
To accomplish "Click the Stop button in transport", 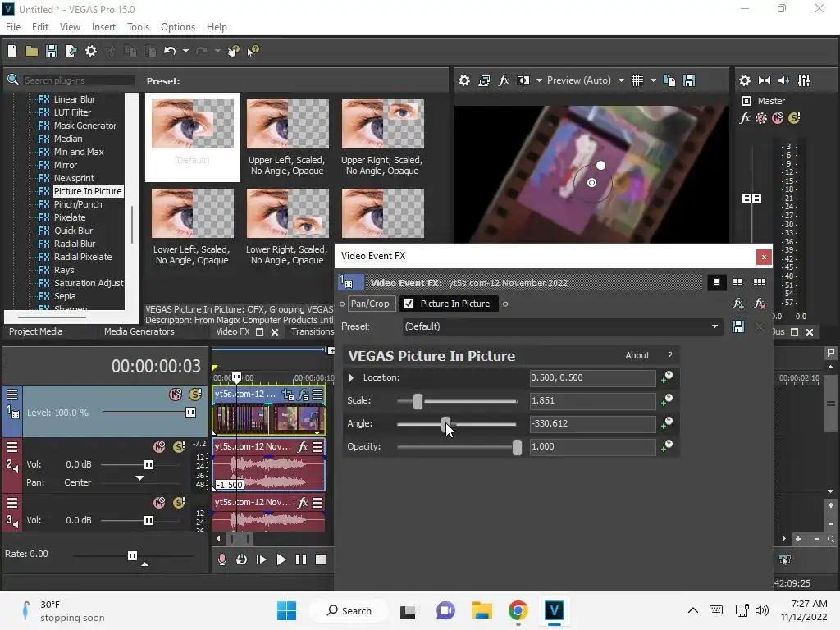I will (x=321, y=559).
